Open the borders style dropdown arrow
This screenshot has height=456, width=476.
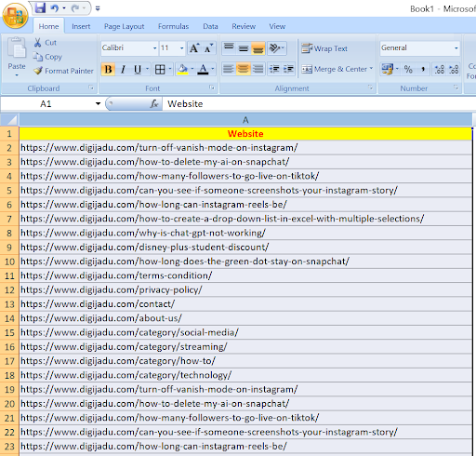pyautogui.click(x=170, y=69)
